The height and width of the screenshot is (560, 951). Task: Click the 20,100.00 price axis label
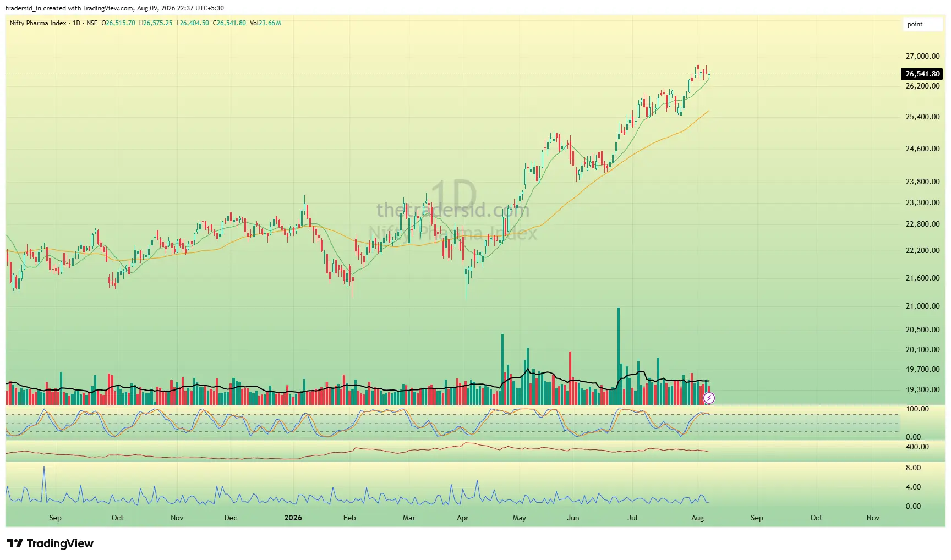point(922,349)
